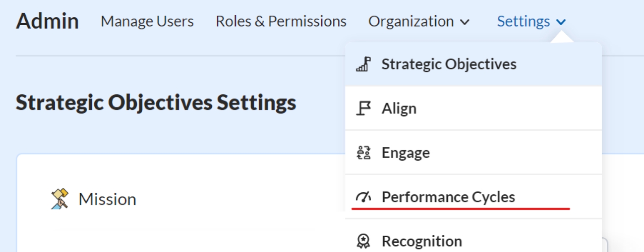Collapse the Settings dropdown chevron
The height and width of the screenshot is (252, 644).
pos(561,22)
